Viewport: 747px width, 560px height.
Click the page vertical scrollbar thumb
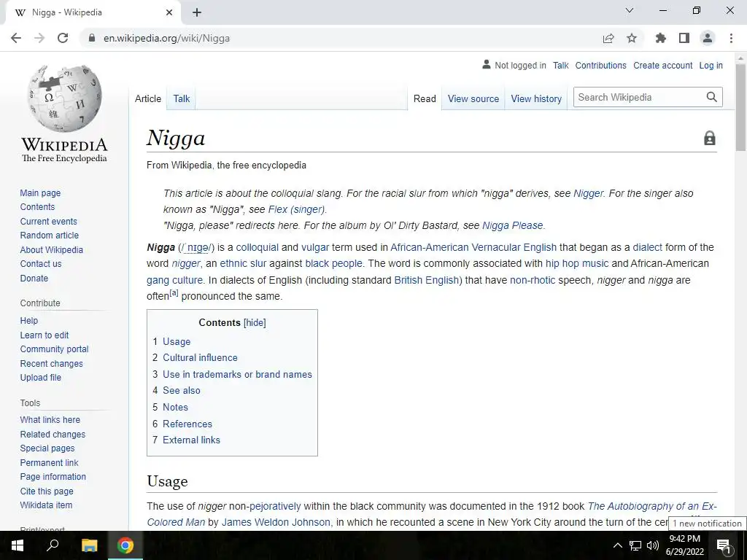740,107
